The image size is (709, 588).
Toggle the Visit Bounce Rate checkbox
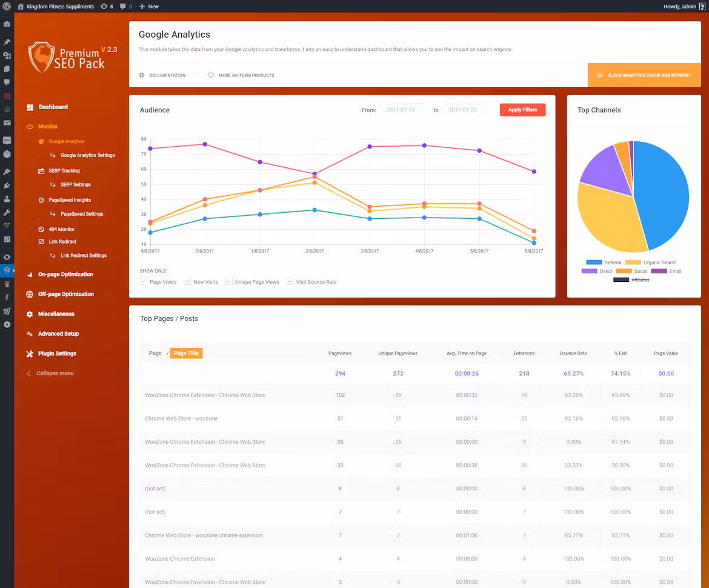pos(290,281)
